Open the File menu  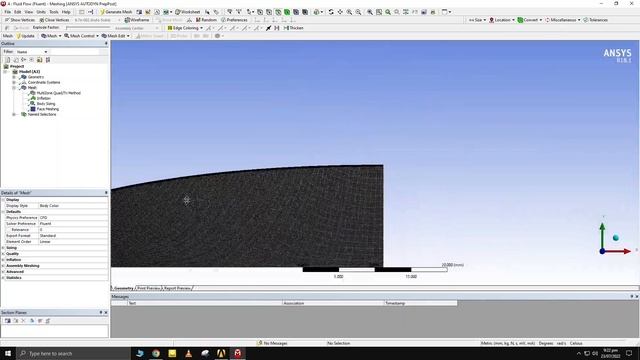7,12
